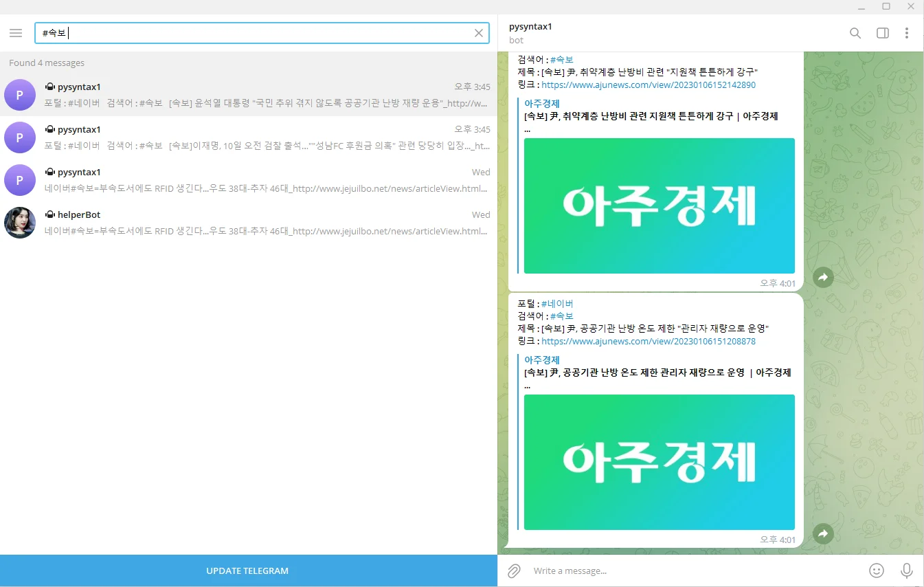The width and height of the screenshot is (924, 587).
Task: Open the pysyntax1 result dated Wed
Action: [247, 180]
